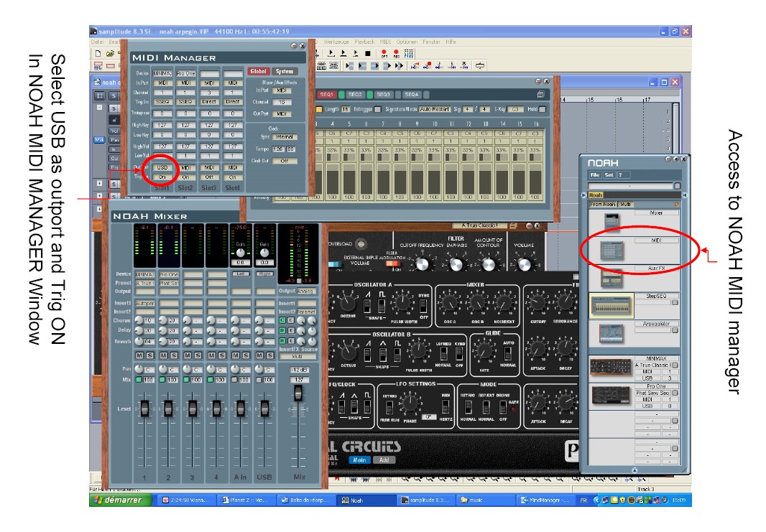766x532 pixels.
Task: Click the channel 1 Level fader in NOAH Mixer
Action: pos(144,408)
